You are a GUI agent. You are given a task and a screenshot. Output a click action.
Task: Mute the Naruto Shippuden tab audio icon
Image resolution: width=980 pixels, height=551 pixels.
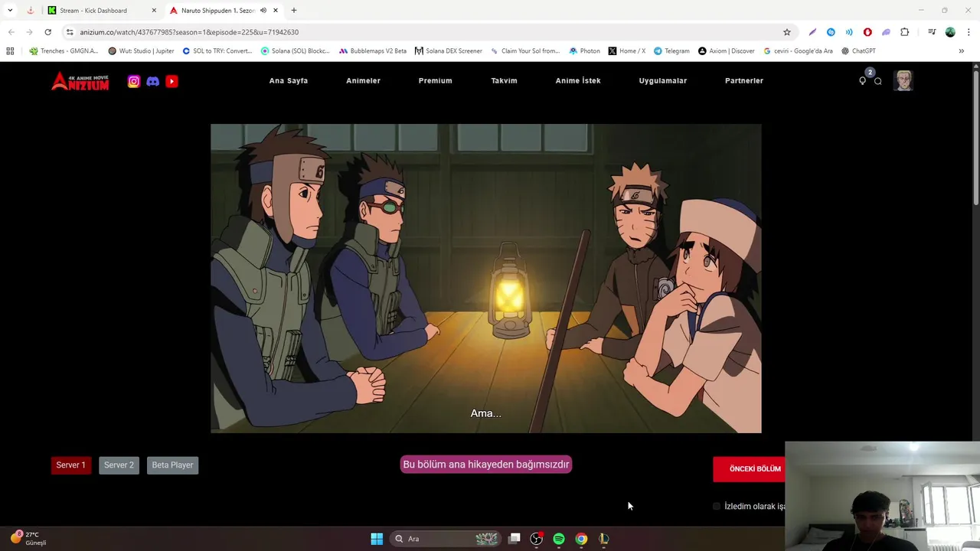click(x=263, y=11)
